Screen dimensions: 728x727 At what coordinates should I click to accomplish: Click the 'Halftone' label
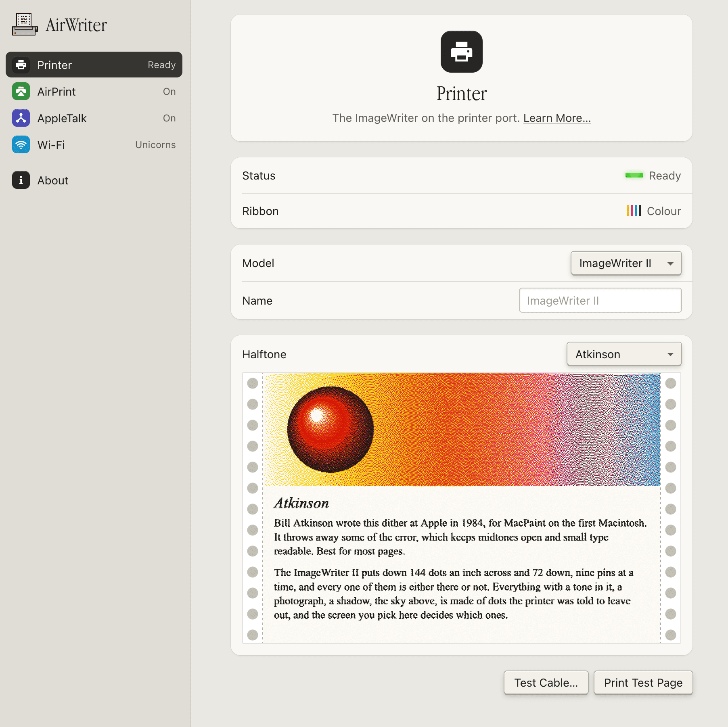coord(264,354)
